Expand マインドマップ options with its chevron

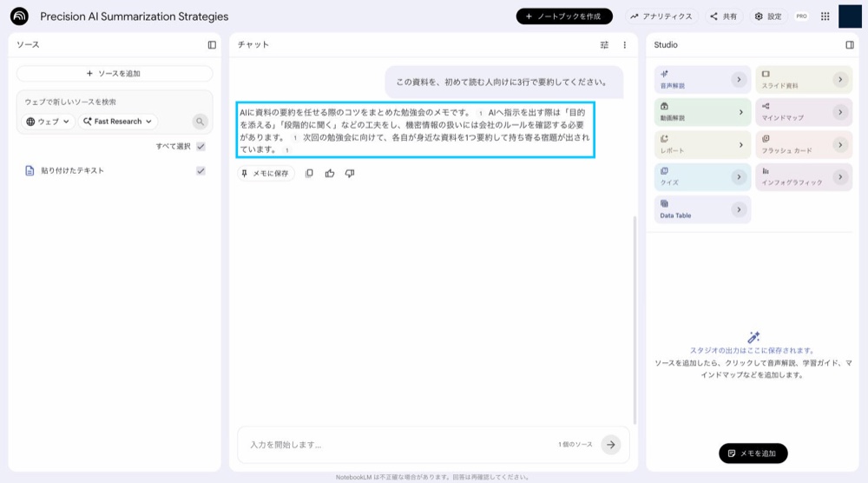tap(839, 112)
